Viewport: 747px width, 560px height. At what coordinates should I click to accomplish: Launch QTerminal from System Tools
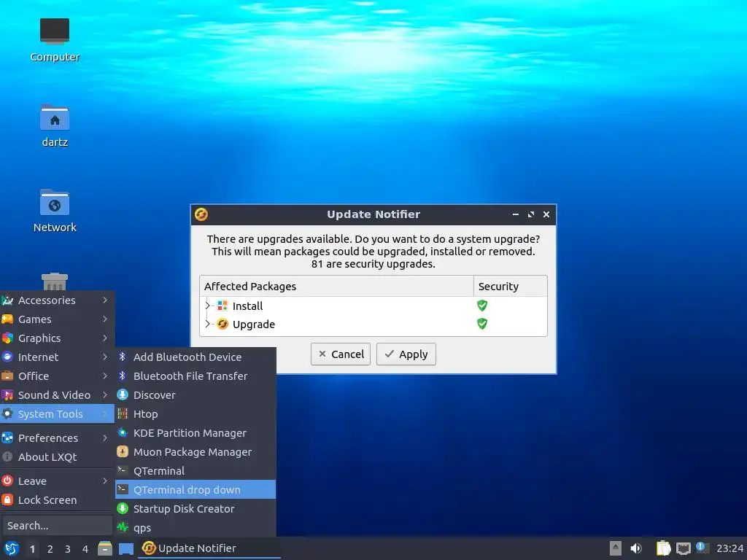[x=196, y=470]
